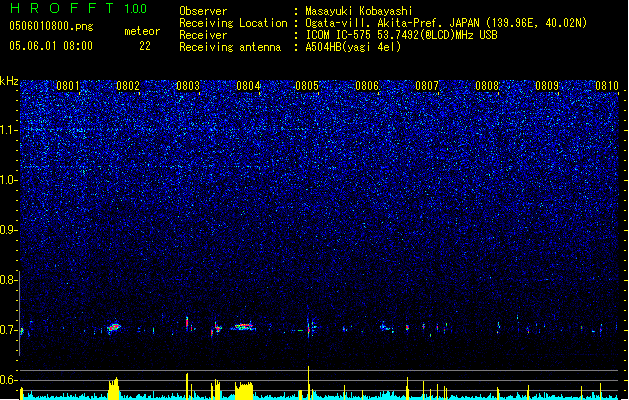Click the version number 1.0.0
Viewport: 629px width, 400px height.
tap(135, 9)
